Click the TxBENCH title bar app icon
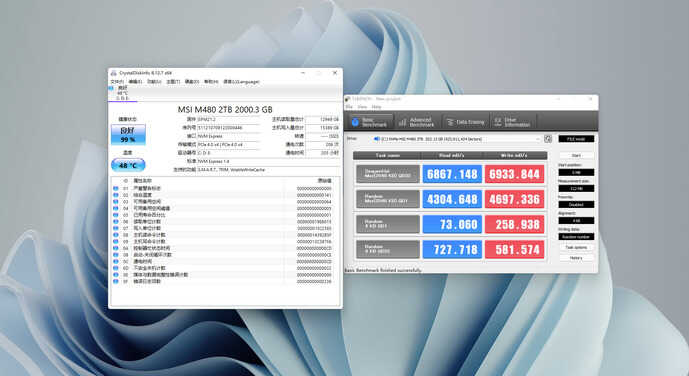This screenshot has width=689, height=376. pyautogui.click(x=348, y=99)
